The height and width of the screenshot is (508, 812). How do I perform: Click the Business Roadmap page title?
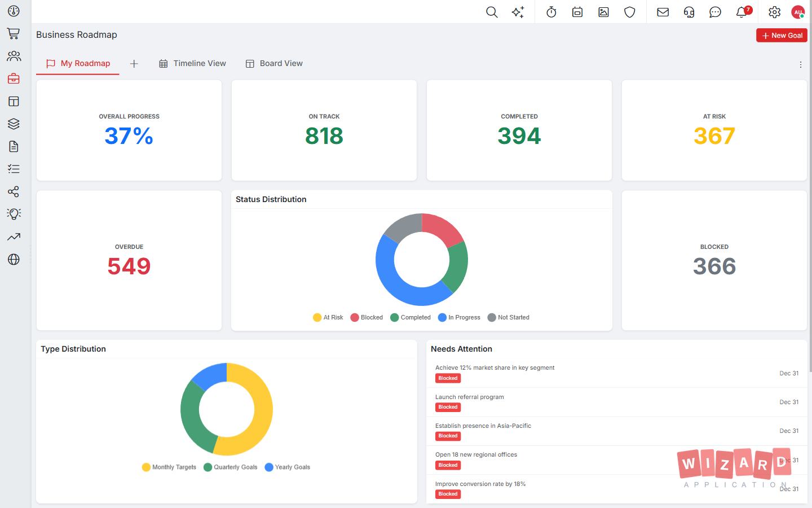click(x=77, y=34)
